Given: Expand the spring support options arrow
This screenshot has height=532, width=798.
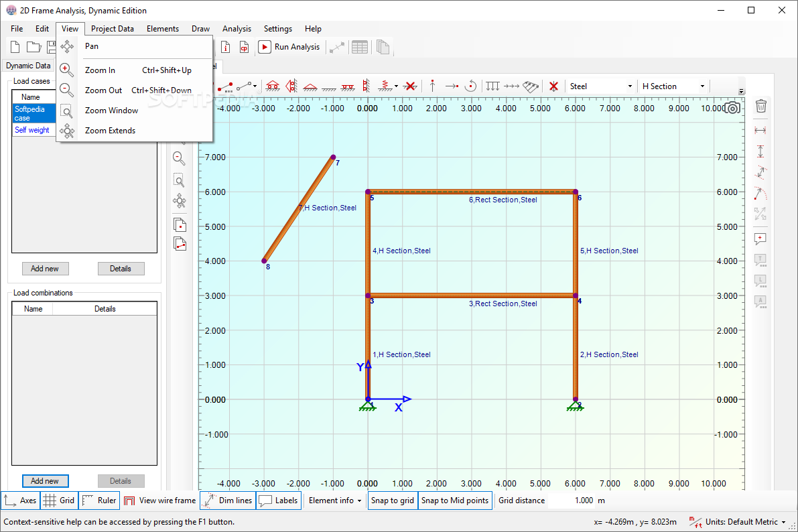Looking at the screenshot, I should pos(396,86).
